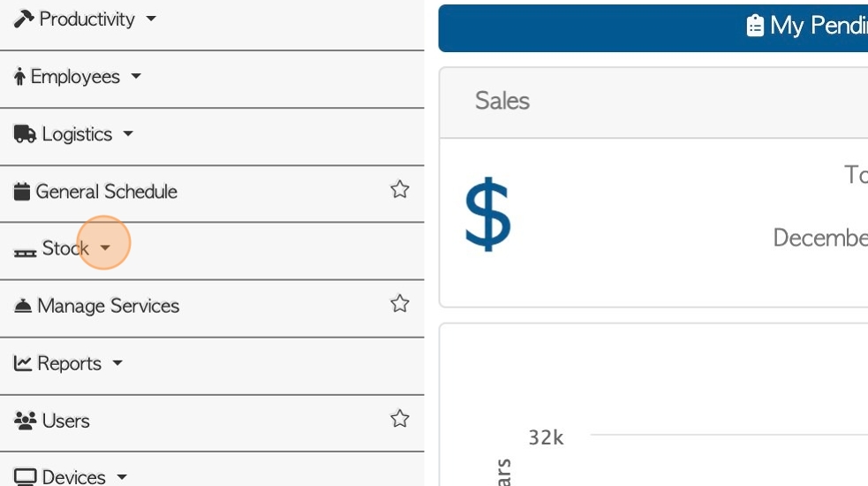Screen dimensions: 868x486
Task: Click the General Schedule calendar icon
Action: 21,191
